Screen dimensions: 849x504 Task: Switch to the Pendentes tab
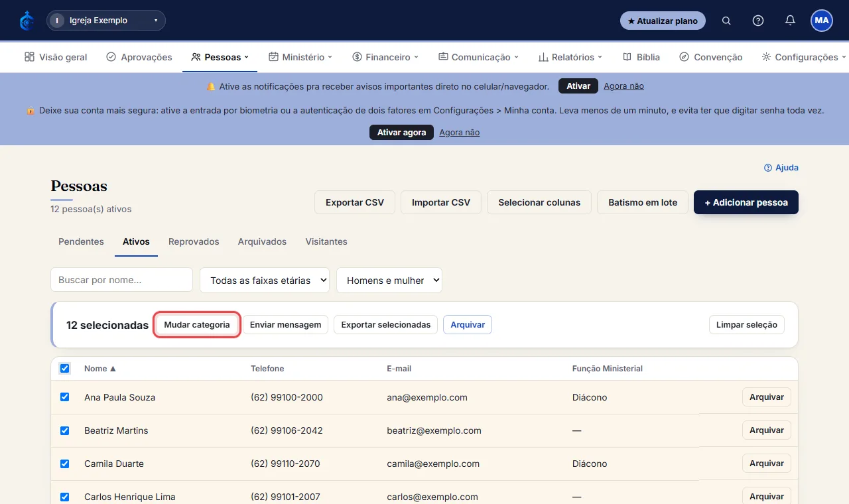(x=81, y=241)
